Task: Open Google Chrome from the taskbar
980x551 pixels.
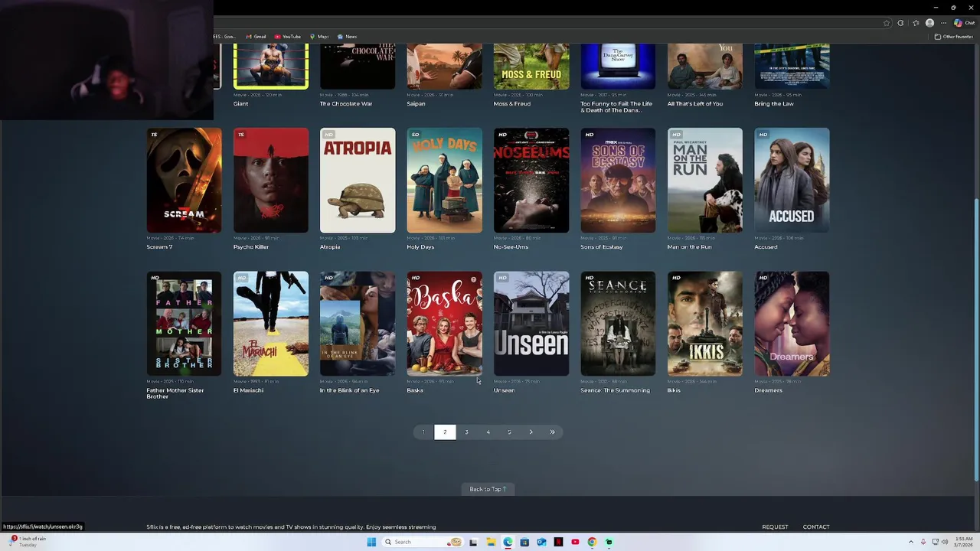Action: pyautogui.click(x=592, y=542)
